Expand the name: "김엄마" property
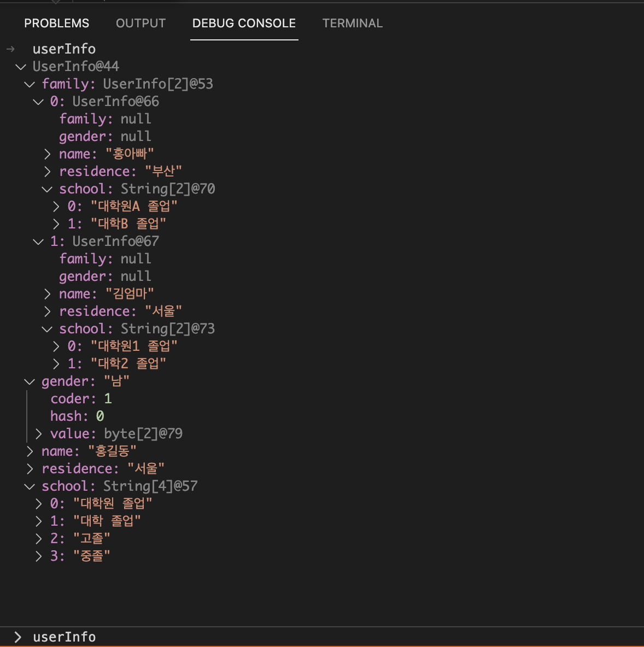Screen dimensions: 644x647 tap(47, 293)
